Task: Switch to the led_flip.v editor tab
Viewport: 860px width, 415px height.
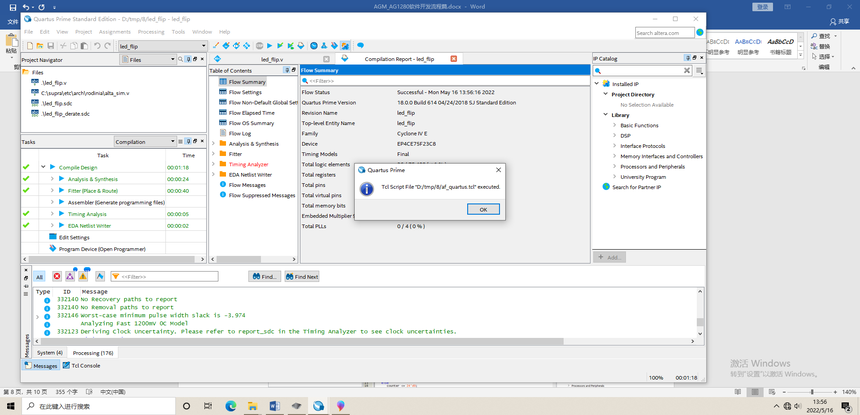Action: [x=272, y=59]
